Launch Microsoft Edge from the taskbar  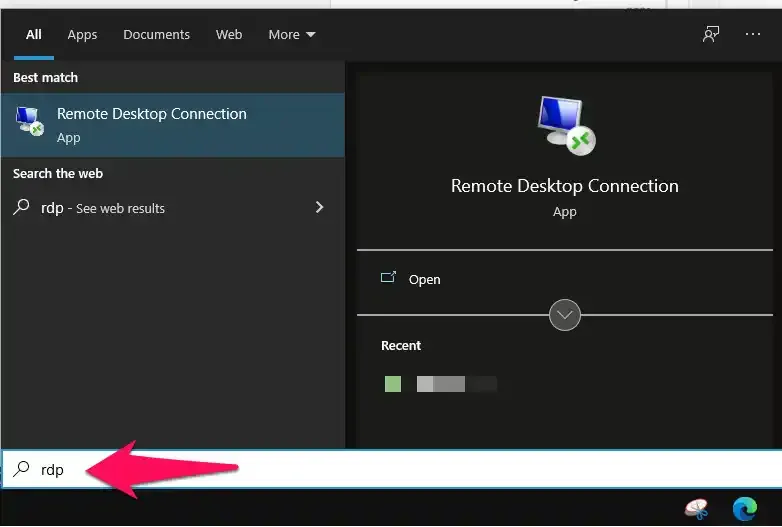click(745, 509)
